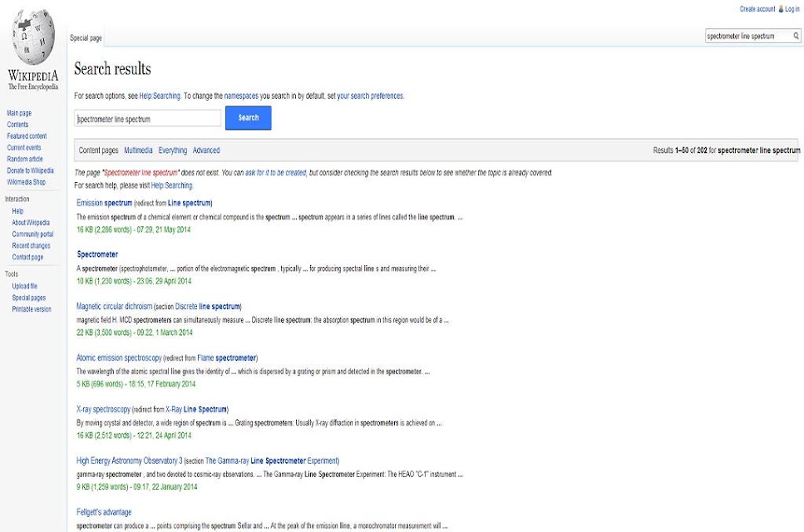Open Gamma-ray Line Spectrometer Experiment section link
Image resolution: width=804 pixels, height=532 pixels.
tap(271, 461)
